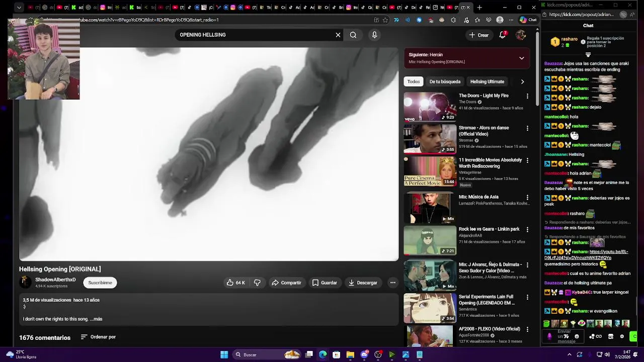The width and height of the screenshot is (644, 362).
Task: Open Kick chat settings gear
Action: point(622,336)
